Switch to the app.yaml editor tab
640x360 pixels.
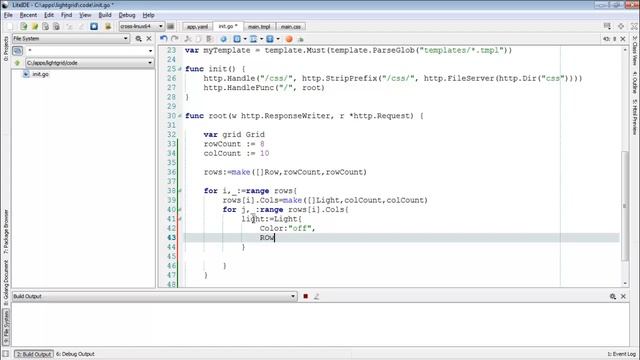click(198, 27)
